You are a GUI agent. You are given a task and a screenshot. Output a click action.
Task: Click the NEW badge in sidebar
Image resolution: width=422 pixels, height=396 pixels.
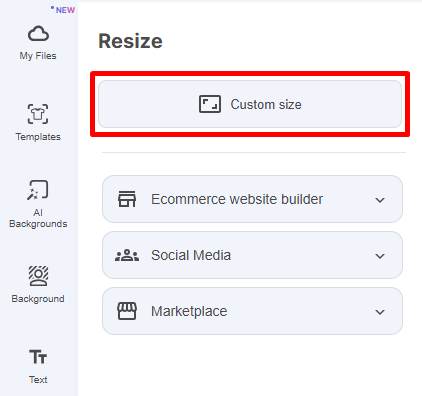(63, 10)
